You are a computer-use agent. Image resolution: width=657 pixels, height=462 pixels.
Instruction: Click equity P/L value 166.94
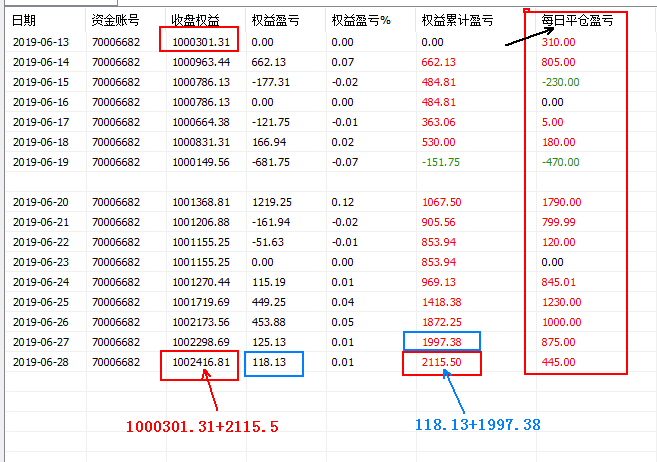pyautogui.click(x=269, y=142)
